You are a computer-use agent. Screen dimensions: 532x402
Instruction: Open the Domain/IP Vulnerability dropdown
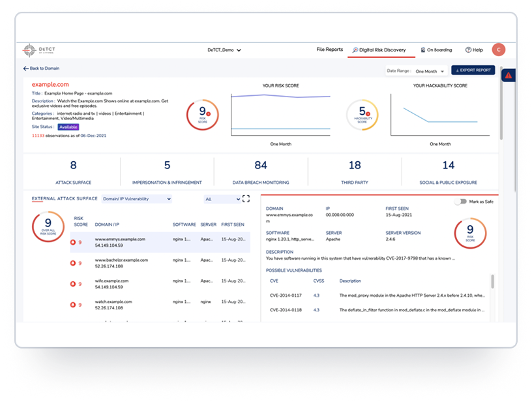pos(137,199)
